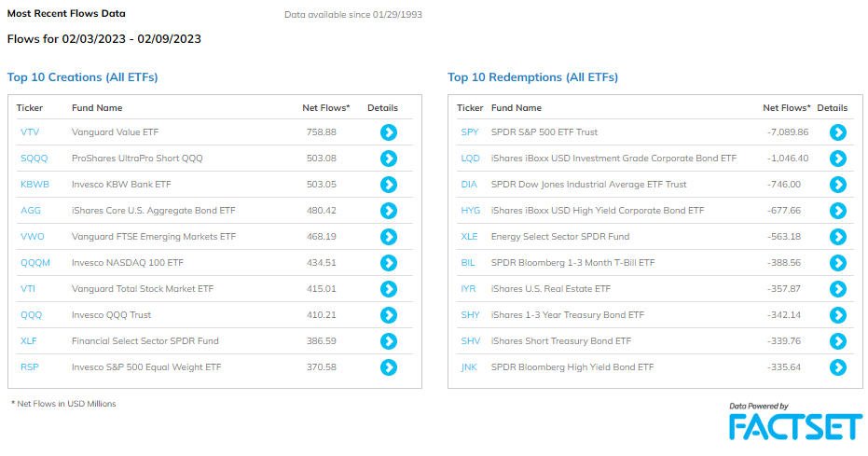Select the Net Flows in USD Millions footnote
The image size is (868, 456).
click(63, 404)
